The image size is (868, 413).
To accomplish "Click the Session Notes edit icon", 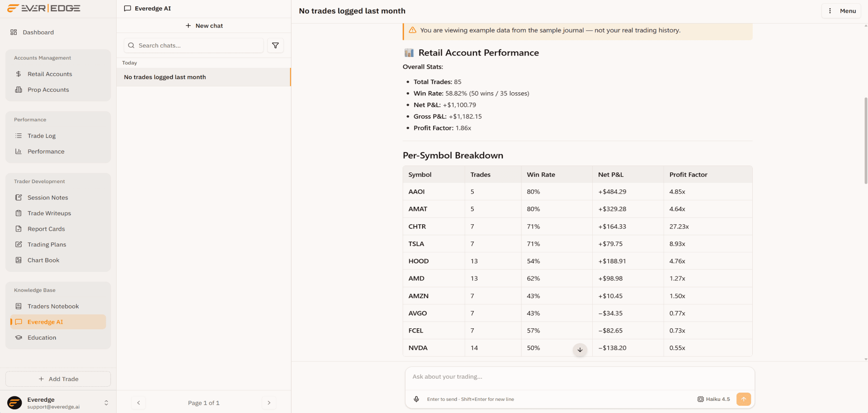I will (19, 198).
